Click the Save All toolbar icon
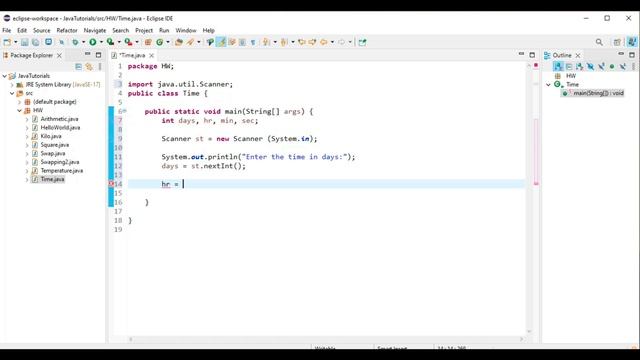Image resolution: width=640 pixels, height=360 pixels. coord(36,42)
